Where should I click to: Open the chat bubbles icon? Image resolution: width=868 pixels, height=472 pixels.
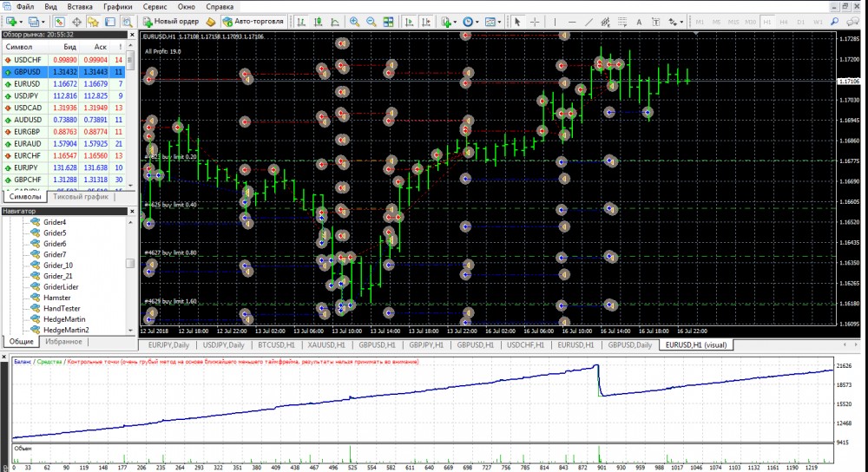point(852,22)
